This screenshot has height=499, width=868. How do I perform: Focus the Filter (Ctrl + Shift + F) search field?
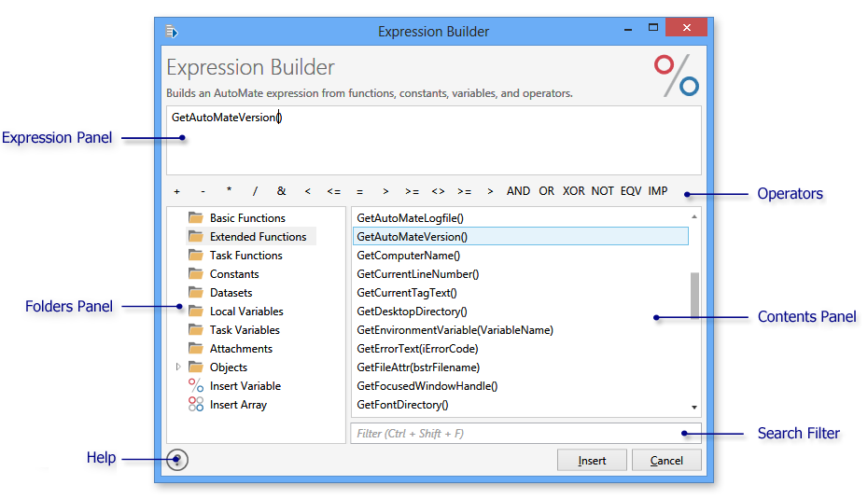pyautogui.click(x=525, y=434)
